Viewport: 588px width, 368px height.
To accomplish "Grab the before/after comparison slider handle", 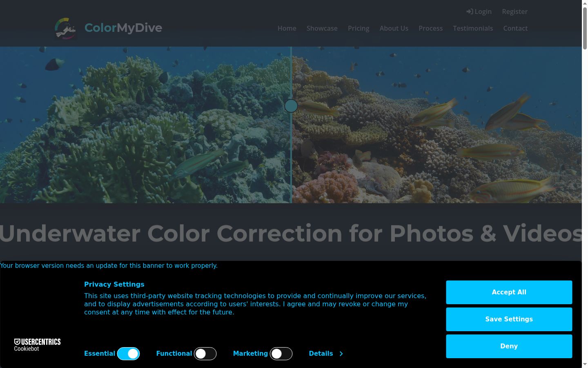I will coord(291,106).
